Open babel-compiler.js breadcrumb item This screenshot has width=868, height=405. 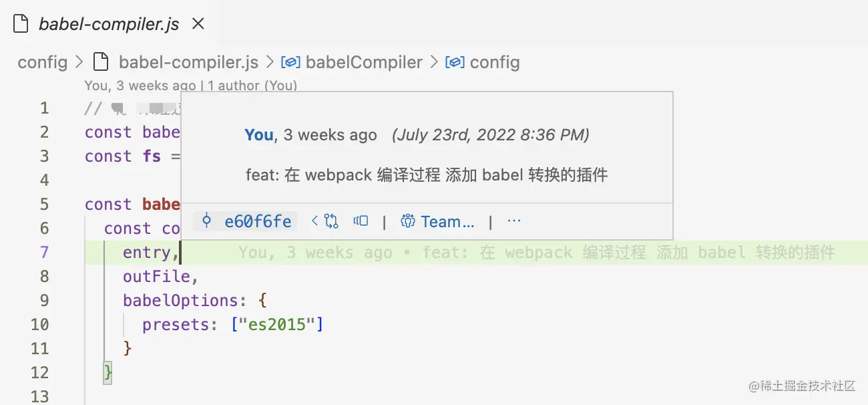pyautogui.click(x=188, y=62)
